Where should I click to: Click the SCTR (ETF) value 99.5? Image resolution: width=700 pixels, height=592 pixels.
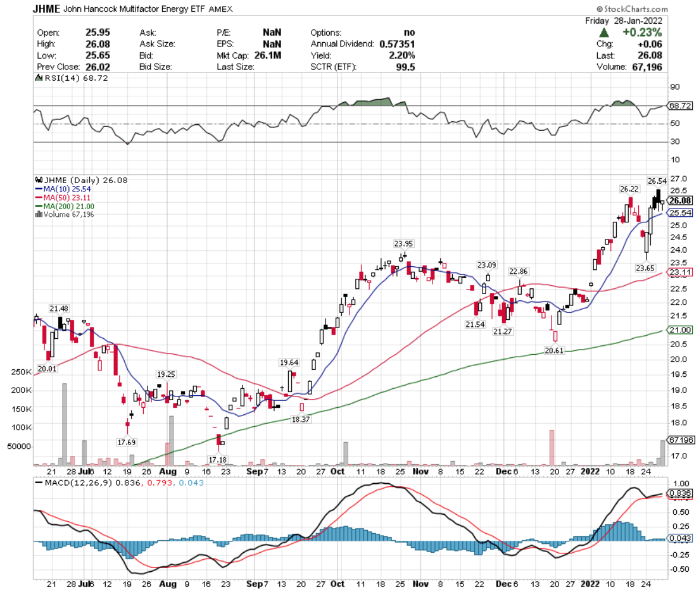pyautogui.click(x=405, y=67)
